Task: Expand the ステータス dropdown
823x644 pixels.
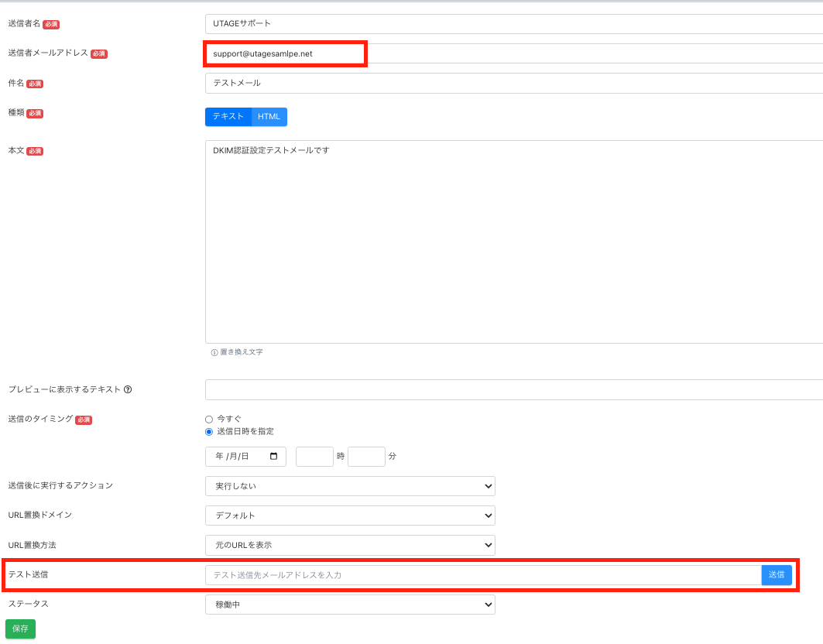Action: click(350, 604)
